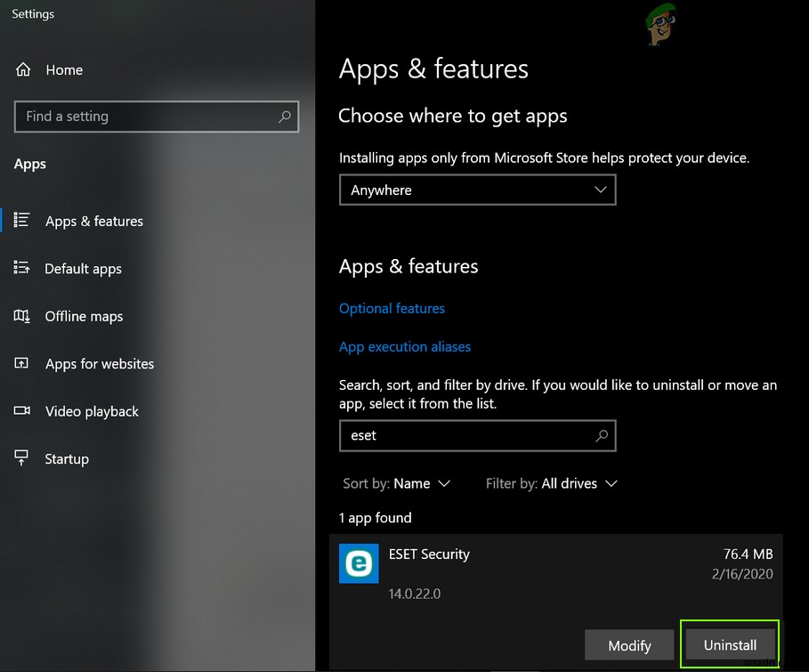The image size is (809, 672).
Task: Click the App execution aliases link
Action: [x=405, y=346]
